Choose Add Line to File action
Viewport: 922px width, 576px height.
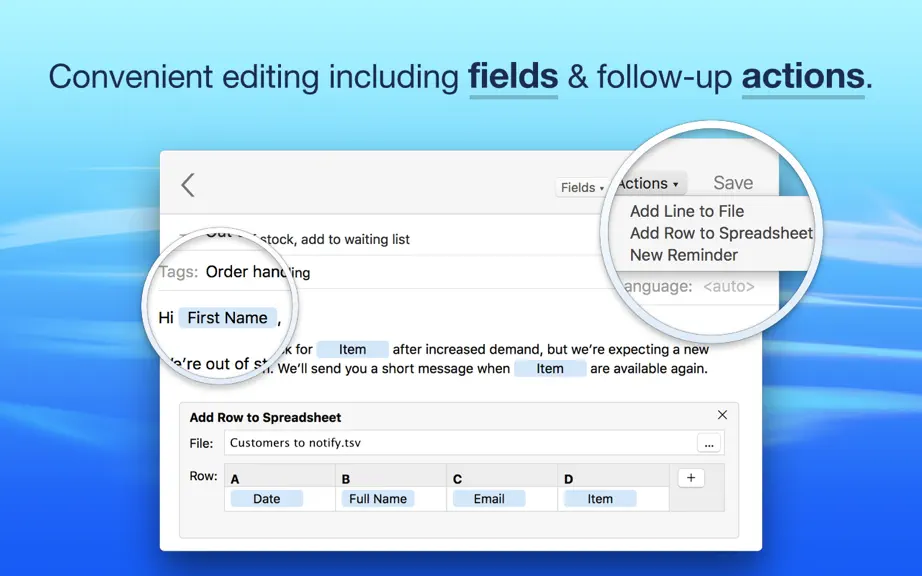click(687, 211)
